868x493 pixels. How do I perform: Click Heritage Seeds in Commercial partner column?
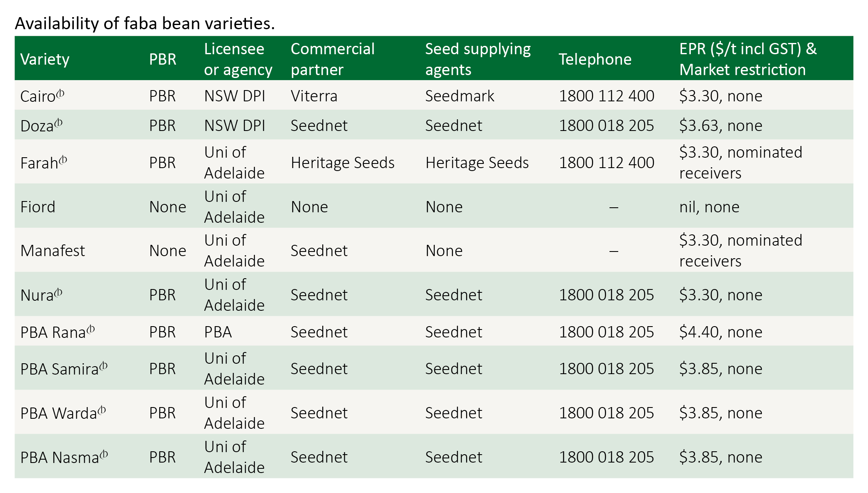click(x=343, y=163)
